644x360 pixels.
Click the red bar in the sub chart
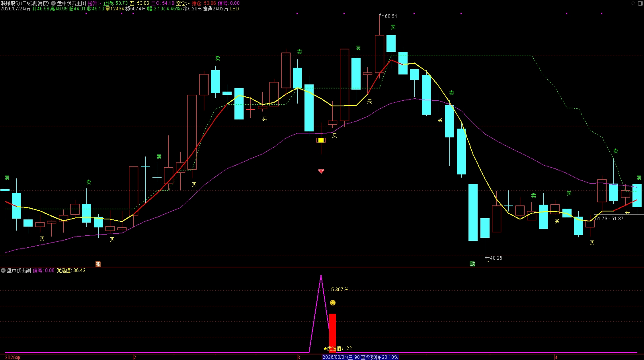[x=332, y=333]
